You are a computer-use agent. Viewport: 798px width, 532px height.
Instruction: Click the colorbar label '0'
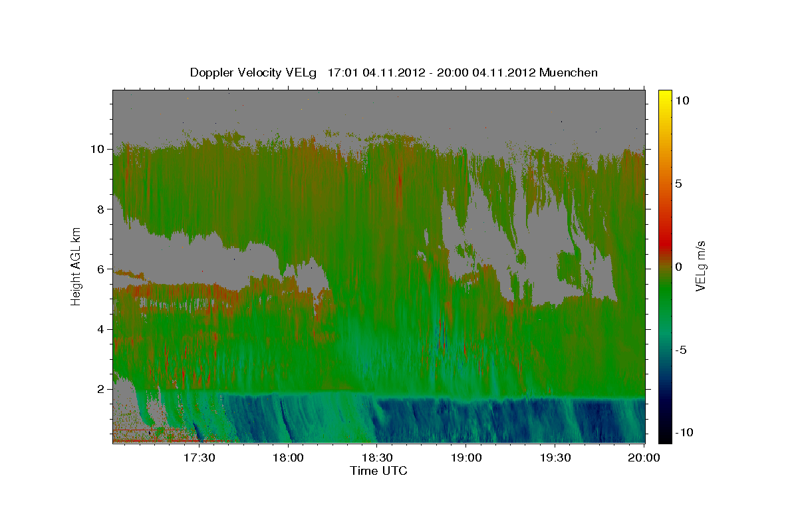(x=679, y=266)
